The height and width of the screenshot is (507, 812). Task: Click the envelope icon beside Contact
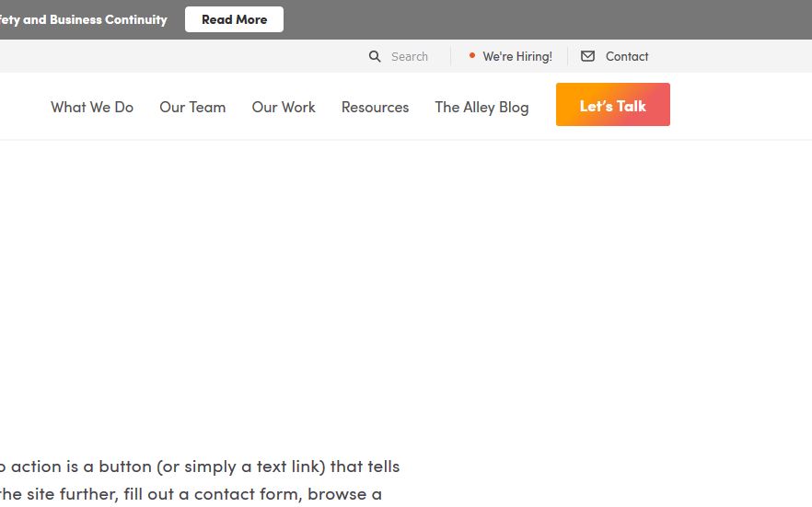(587, 56)
